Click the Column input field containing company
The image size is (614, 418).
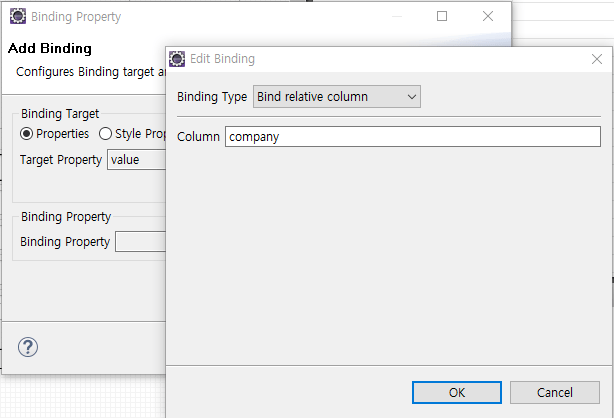(413, 136)
